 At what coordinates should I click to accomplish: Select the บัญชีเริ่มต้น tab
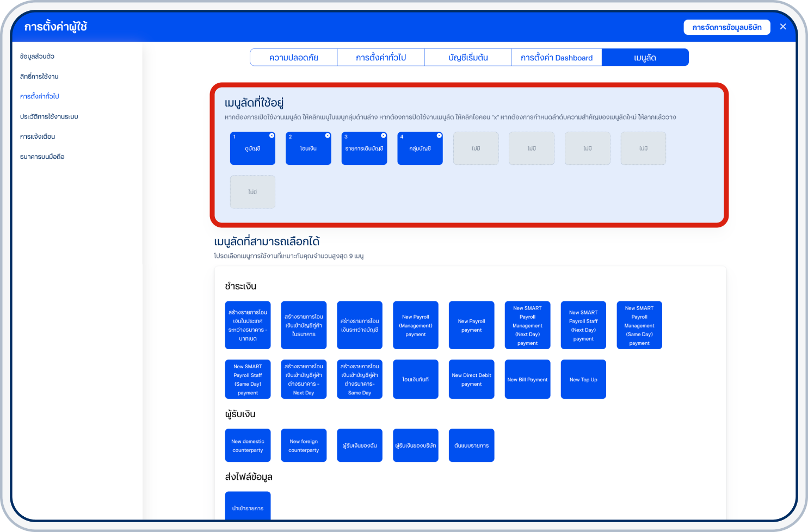point(468,58)
